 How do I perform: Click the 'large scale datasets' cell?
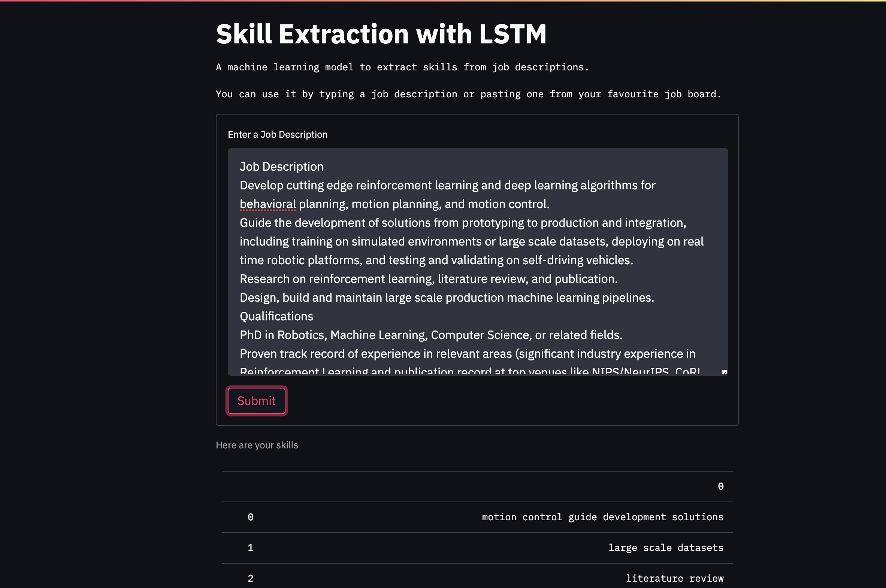pyautogui.click(x=665, y=548)
